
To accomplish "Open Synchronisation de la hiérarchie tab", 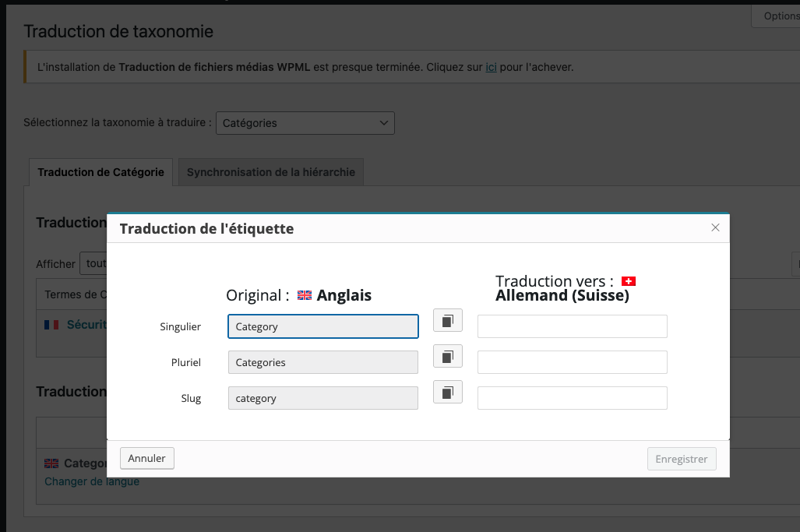I will click(x=270, y=172).
